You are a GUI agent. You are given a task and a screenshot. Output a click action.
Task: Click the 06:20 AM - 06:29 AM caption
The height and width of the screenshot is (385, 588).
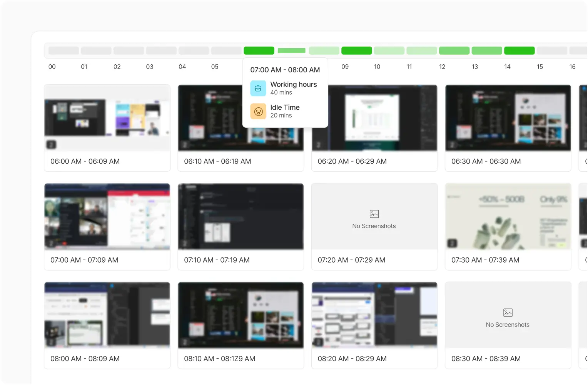coord(352,161)
